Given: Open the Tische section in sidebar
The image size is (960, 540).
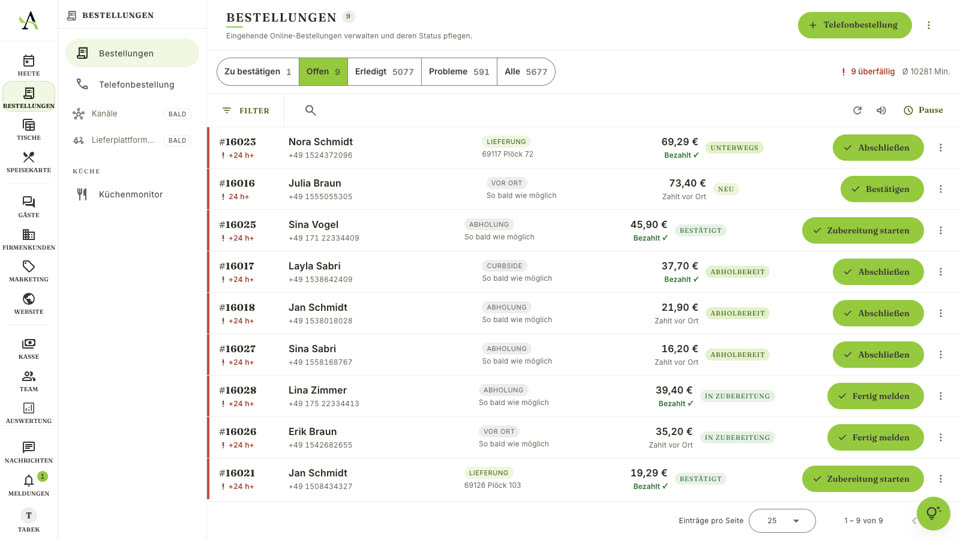Looking at the screenshot, I should [x=28, y=130].
